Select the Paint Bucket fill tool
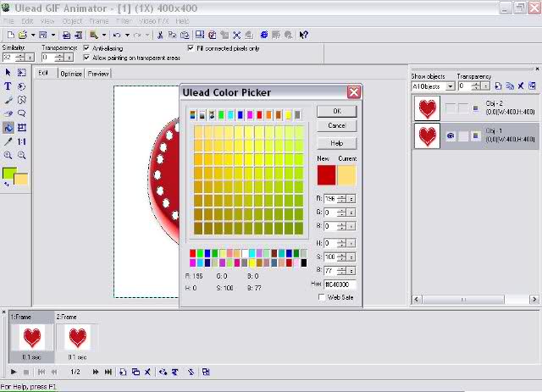 pyautogui.click(x=8, y=128)
